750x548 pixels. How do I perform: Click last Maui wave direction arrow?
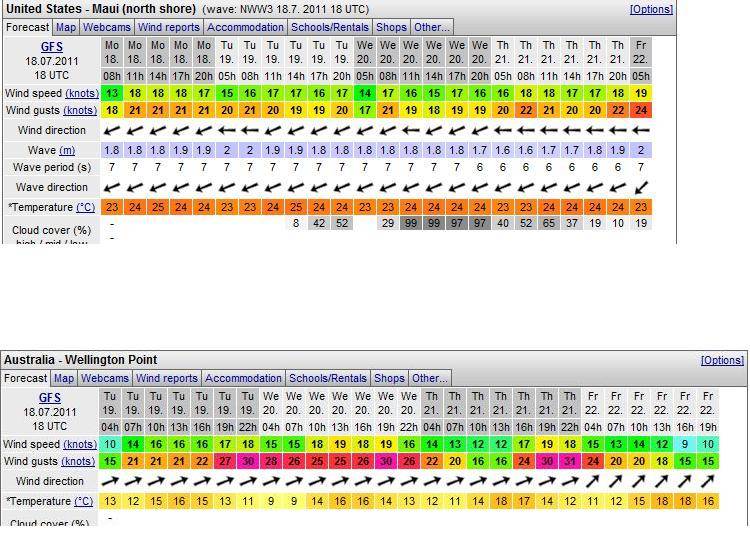[x=641, y=187]
